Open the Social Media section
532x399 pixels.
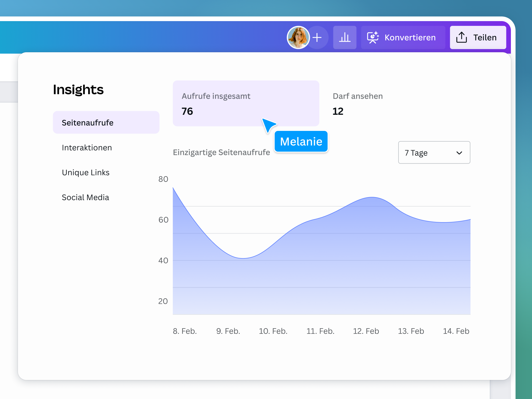(x=85, y=197)
